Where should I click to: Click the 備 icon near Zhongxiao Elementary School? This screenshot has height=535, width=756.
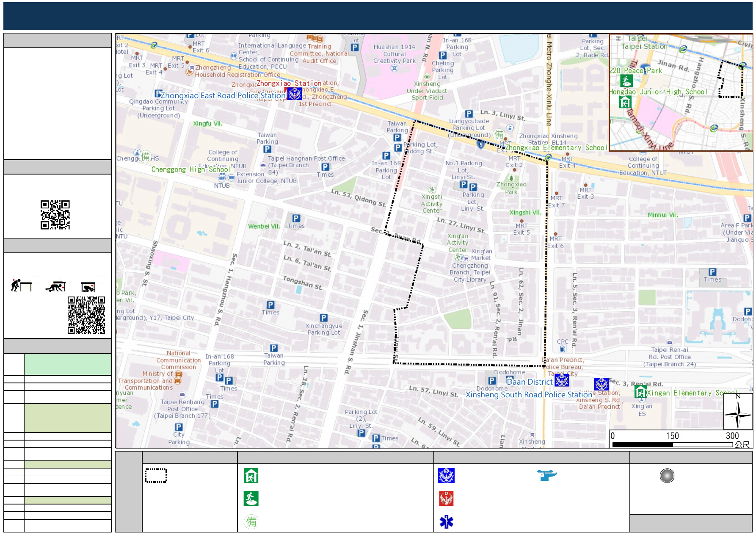(x=499, y=135)
